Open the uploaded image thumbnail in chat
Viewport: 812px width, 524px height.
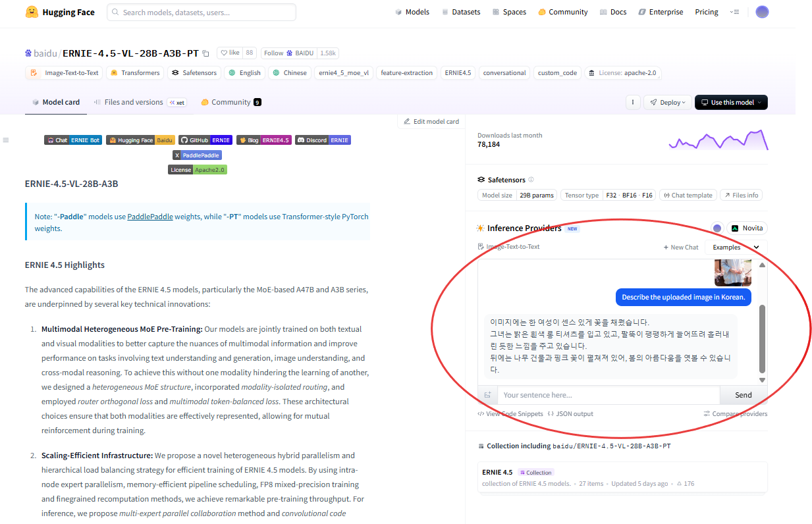pyautogui.click(x=733, y=272)
